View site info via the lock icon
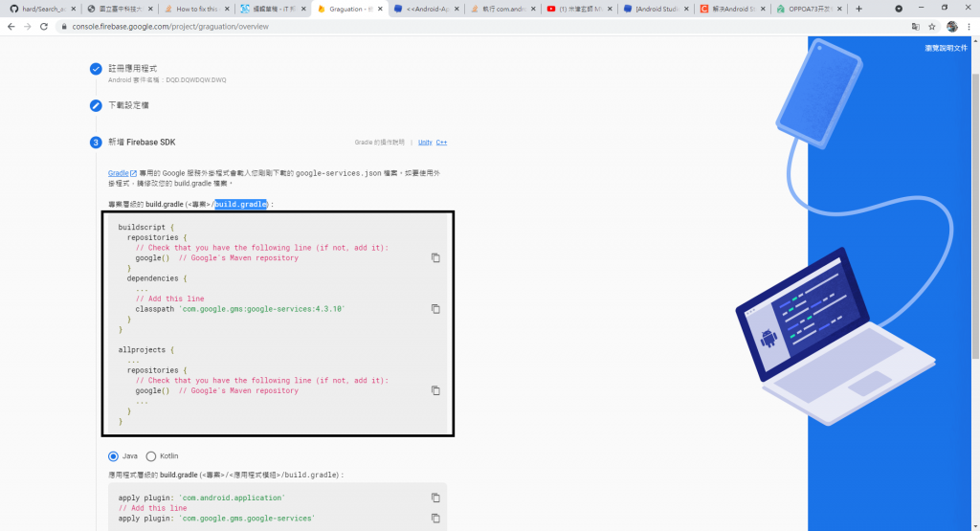The image size is (980, 531). click(x=64, y=27)
